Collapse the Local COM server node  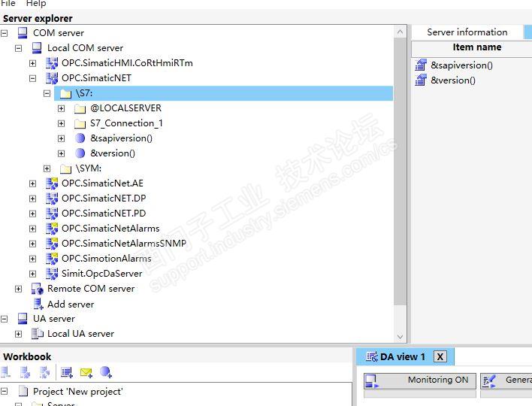[x=18, y=48]
